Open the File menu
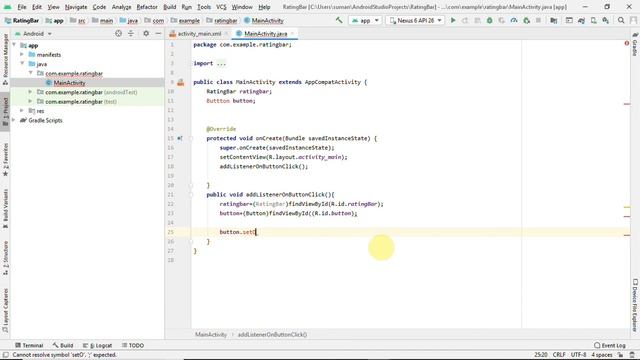The height and width of the screenshot is (360, 640). (x=22, y=7)
